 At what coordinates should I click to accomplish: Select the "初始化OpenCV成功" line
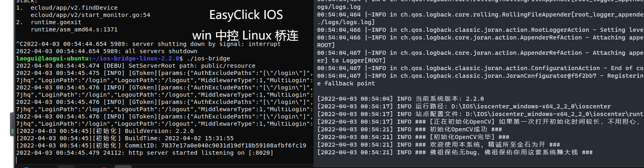pyautogui.click(x=410, y=129)
